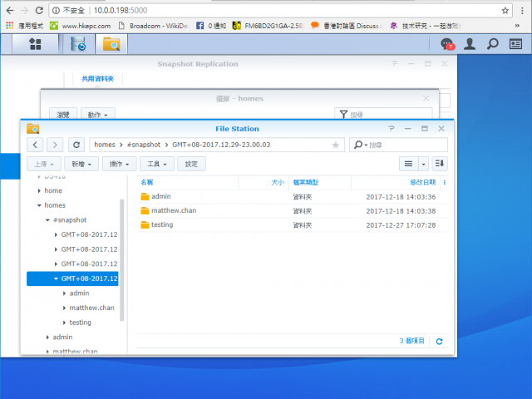Viewport: 532px width, 399px height.
Task: Open view mode dropdown arrow
Action: point(423,164)
